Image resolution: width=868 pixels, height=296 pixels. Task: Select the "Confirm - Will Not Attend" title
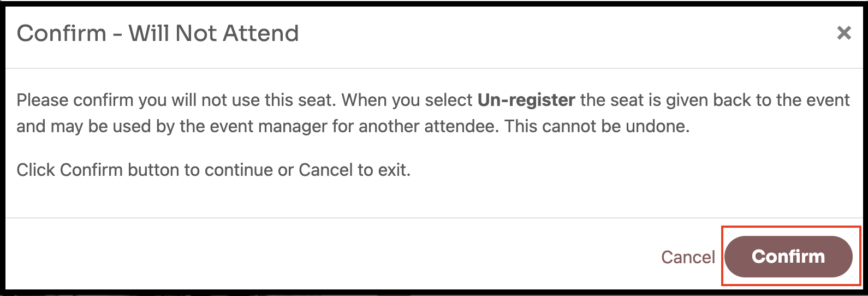(x=158, y=33)
